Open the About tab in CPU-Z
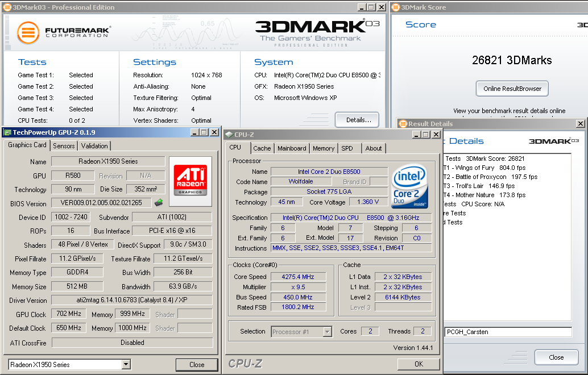 tap(374, 148)
